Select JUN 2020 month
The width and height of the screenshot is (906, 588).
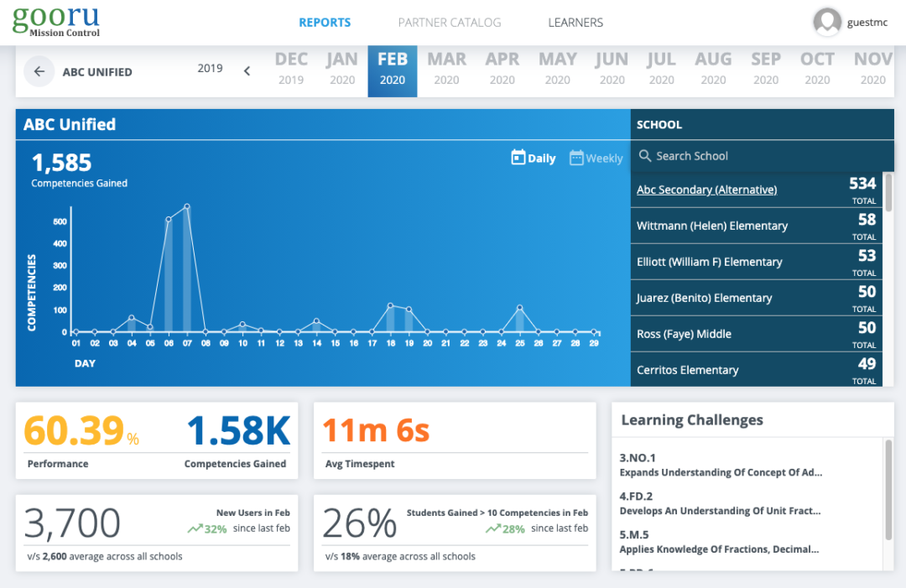click(612, 68)
